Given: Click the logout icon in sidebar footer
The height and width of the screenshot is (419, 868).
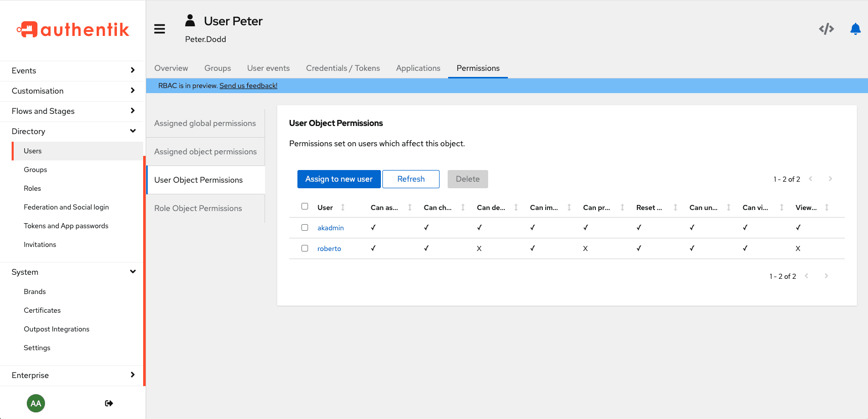Looking at the screenshot, I should (x=109, y=403).
